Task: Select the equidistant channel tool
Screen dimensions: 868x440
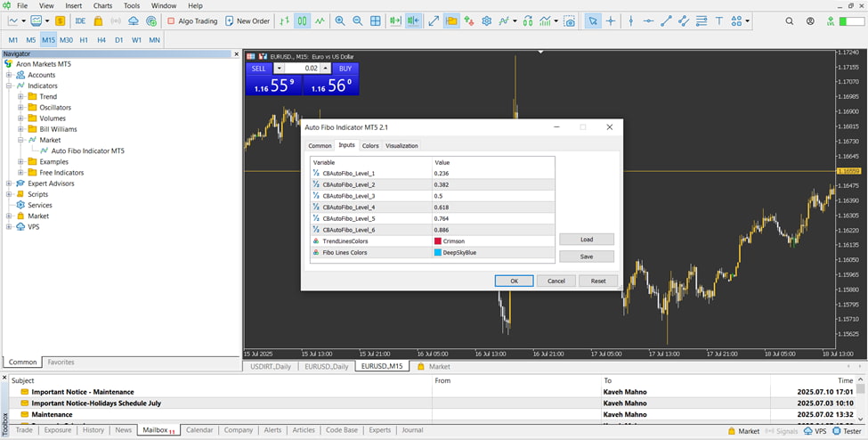Action: click(x=684, y=21)
